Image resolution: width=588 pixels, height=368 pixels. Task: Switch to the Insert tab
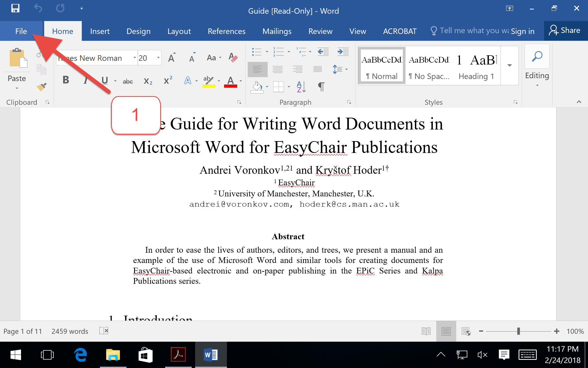[100, 31]
